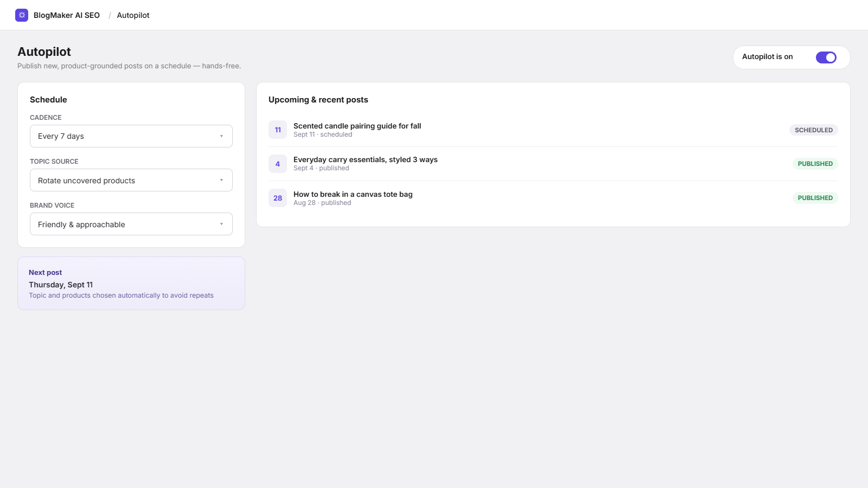Expand the Brand Voice dropdown
The height and width of the screenshot is (488, 868).
tap(131, 224)
